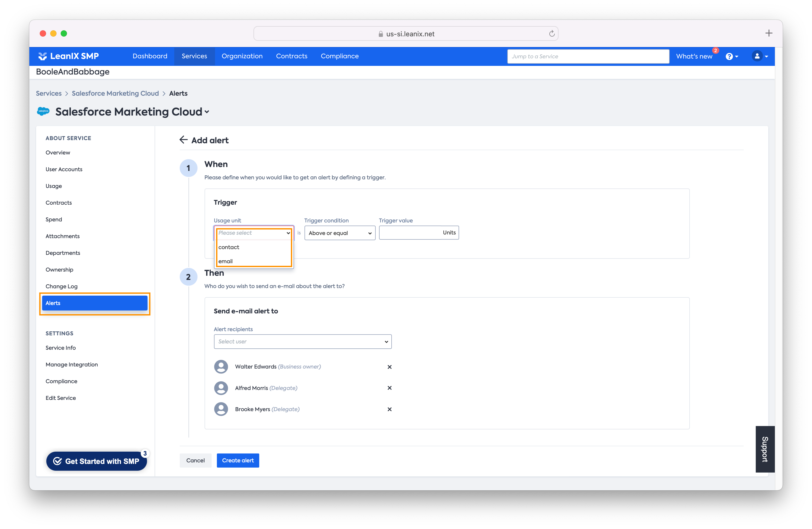Remove Alfred Morris from recipients
812x529 pixels.
coord(389,388)
